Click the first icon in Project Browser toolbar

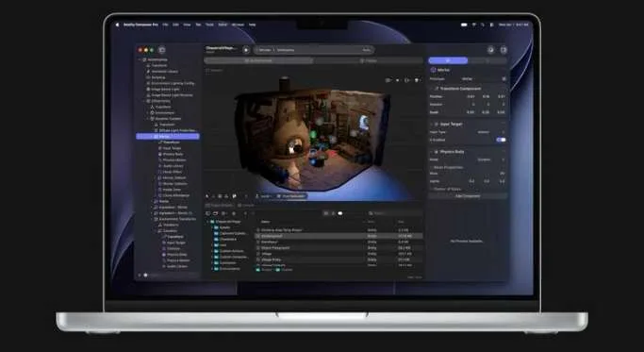coord(208,213)
